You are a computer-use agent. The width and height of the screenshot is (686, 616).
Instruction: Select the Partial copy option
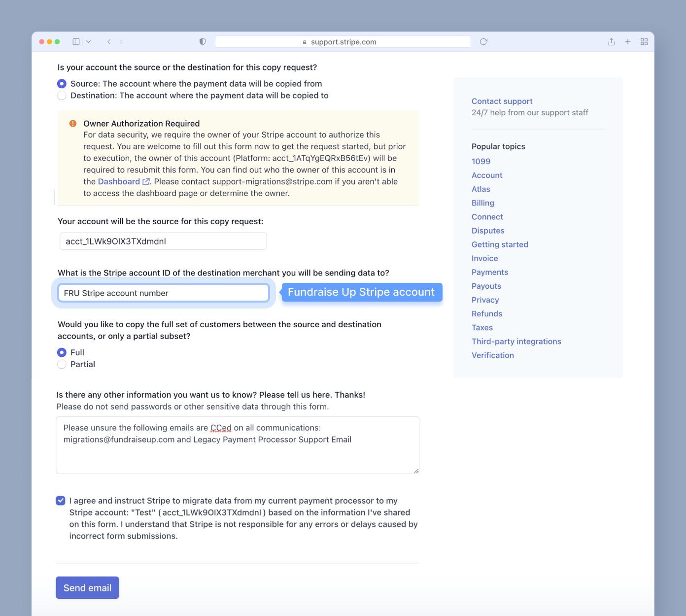coord(62,364)
